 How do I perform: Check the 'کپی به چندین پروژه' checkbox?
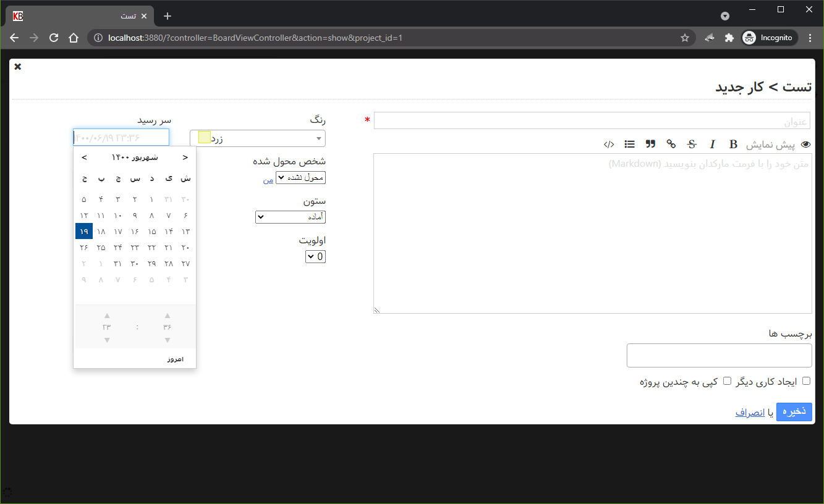click(728, 381)
